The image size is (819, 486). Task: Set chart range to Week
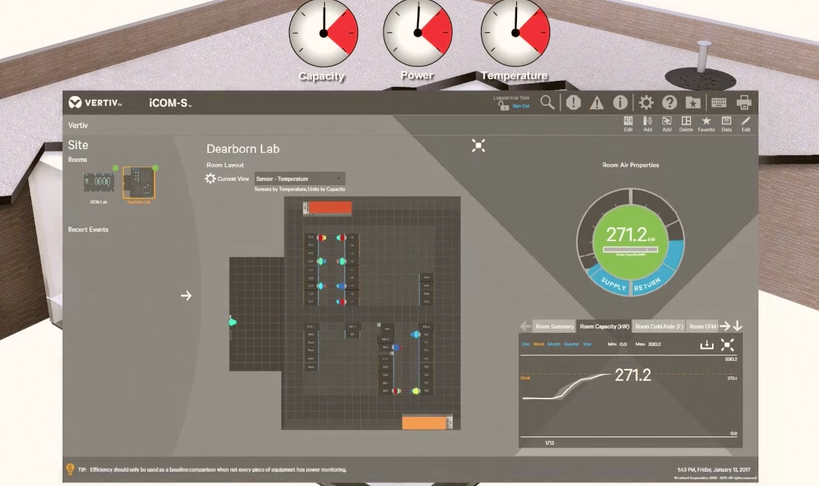click(539, 344)
